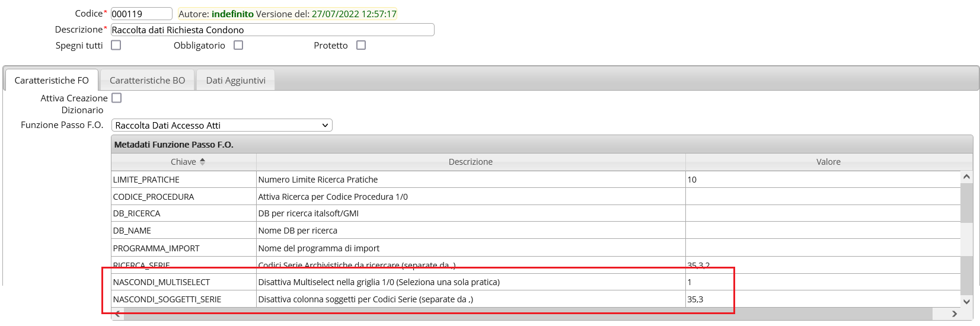
Task: Enable Attiva Creazione Dizionario checkbox
Action: pyautogui.click(x=117, y=98)
